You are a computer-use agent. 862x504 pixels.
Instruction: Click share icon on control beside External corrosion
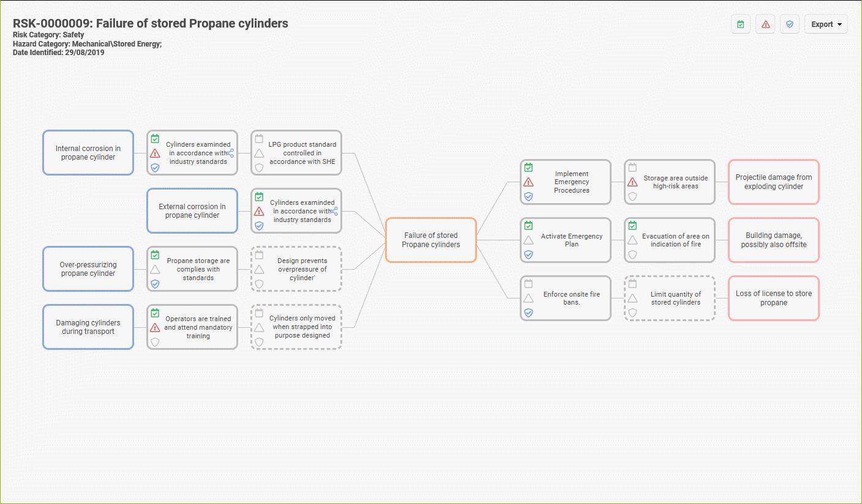[x=334, y=211]
